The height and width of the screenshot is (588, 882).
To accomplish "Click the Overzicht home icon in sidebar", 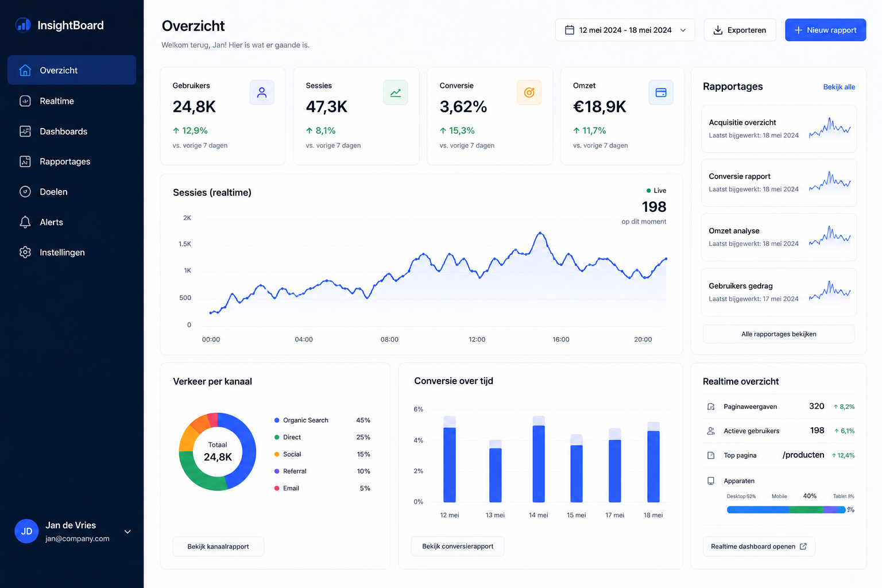I will coord(25,70).
